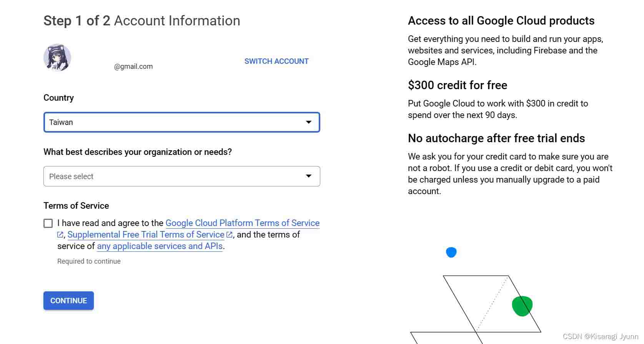Click the Step 1 of 2 Account Information heading

point(142,21)
